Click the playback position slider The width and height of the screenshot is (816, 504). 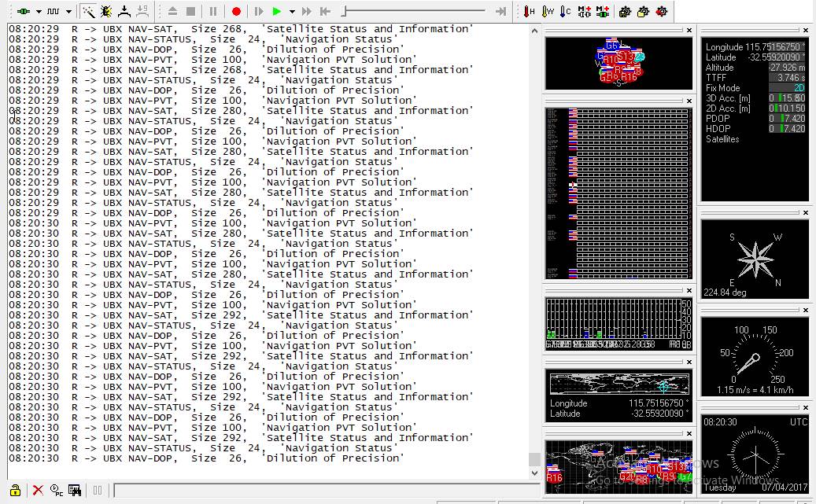click(344, 11)
